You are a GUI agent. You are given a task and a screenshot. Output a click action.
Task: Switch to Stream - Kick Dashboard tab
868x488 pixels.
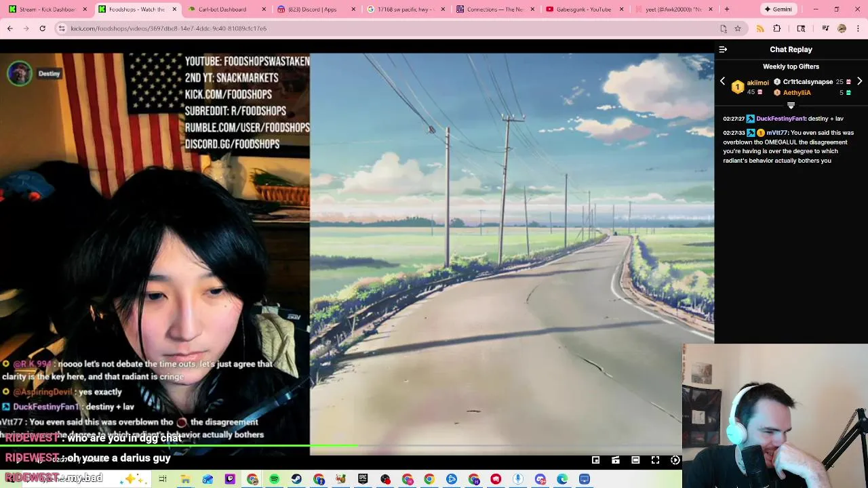coord(47,9)
